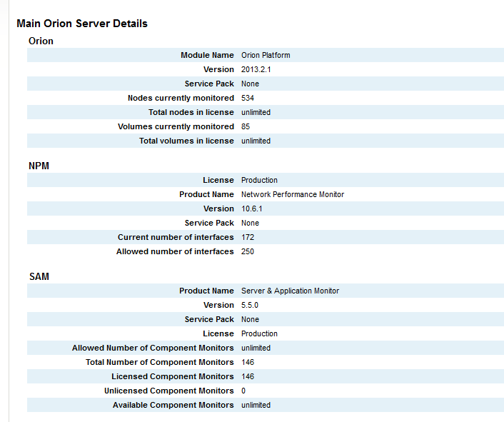This screenshot has width=504, height=422.
Task: Click the Nodes currently monitored value 534
Action: pos(248,98)
